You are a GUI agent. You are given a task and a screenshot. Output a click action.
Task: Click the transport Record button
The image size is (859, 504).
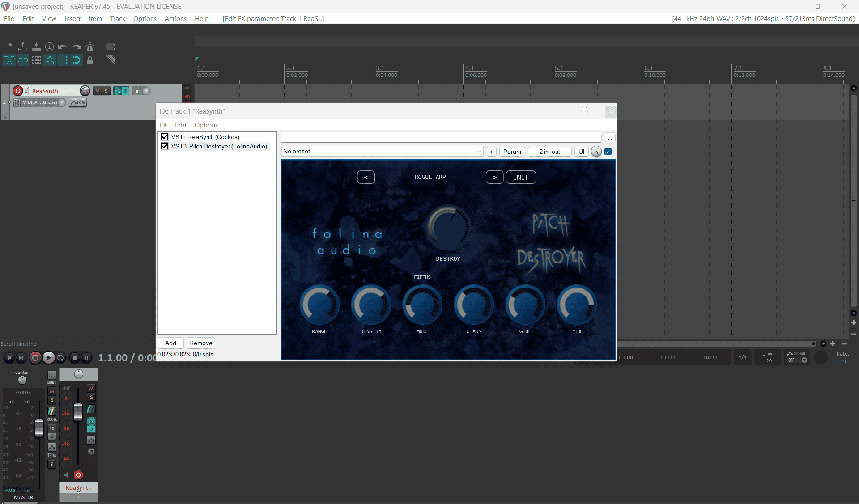pos(35,358)
